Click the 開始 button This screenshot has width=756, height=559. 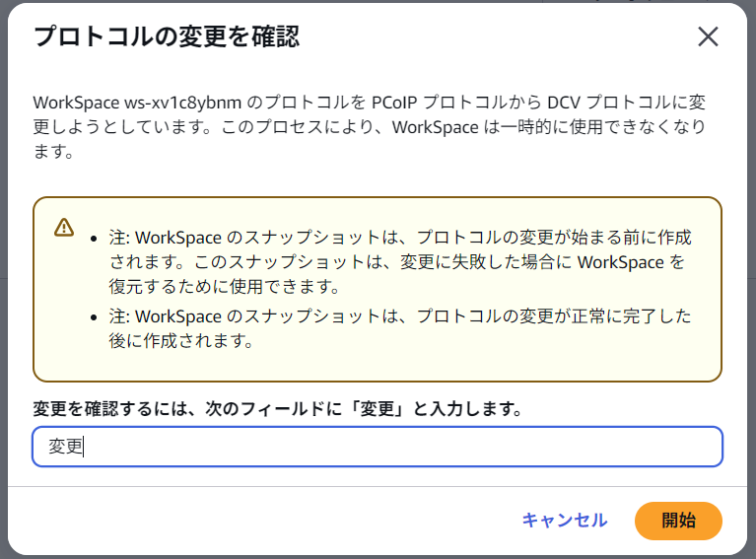(678, 521)
